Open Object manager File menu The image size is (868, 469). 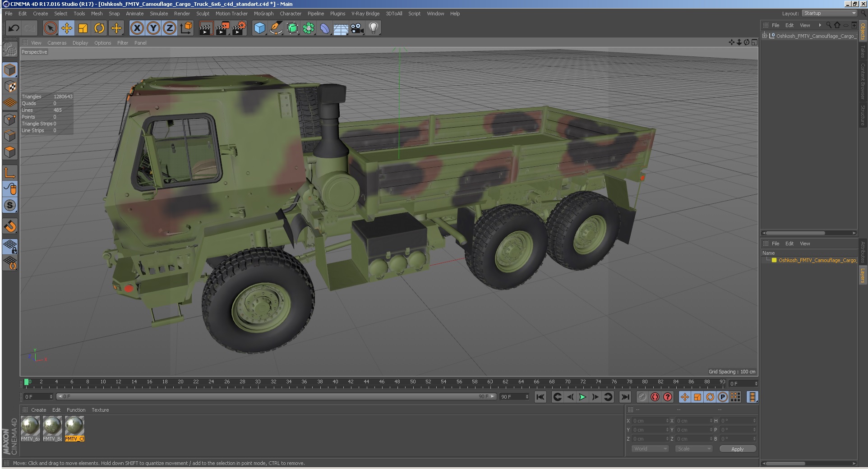coord(776,25)
